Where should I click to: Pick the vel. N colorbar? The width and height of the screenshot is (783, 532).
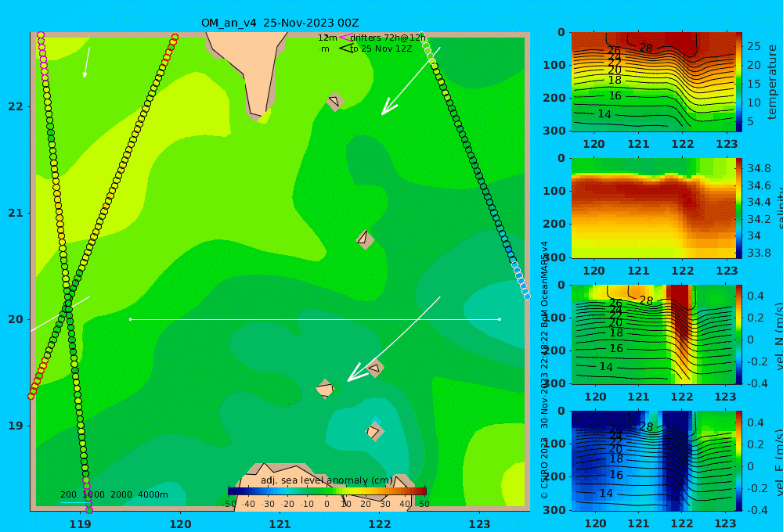point(739,334)
